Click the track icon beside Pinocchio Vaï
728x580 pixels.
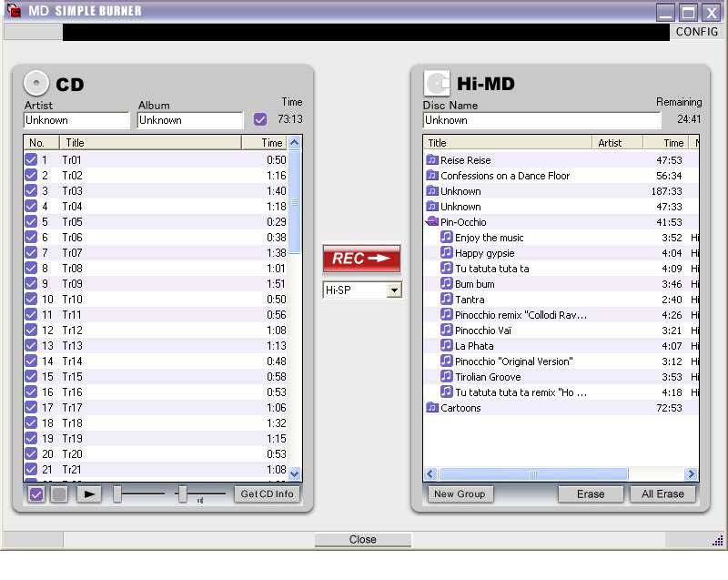[x=446, y=330]
